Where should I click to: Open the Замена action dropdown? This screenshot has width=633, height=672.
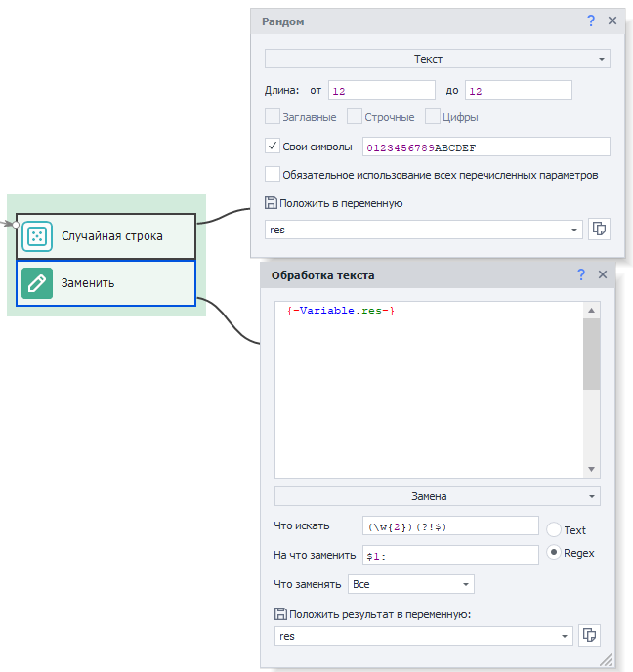tap(437, 496)
